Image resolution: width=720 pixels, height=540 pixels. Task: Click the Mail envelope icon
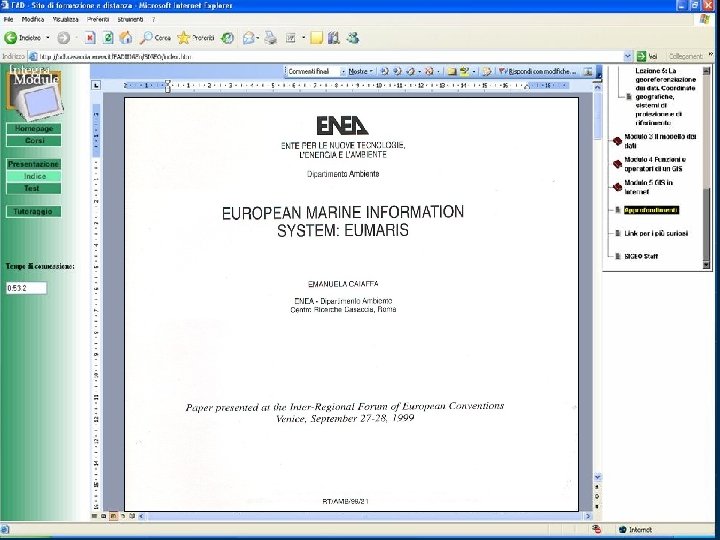(x=248, y=38)
